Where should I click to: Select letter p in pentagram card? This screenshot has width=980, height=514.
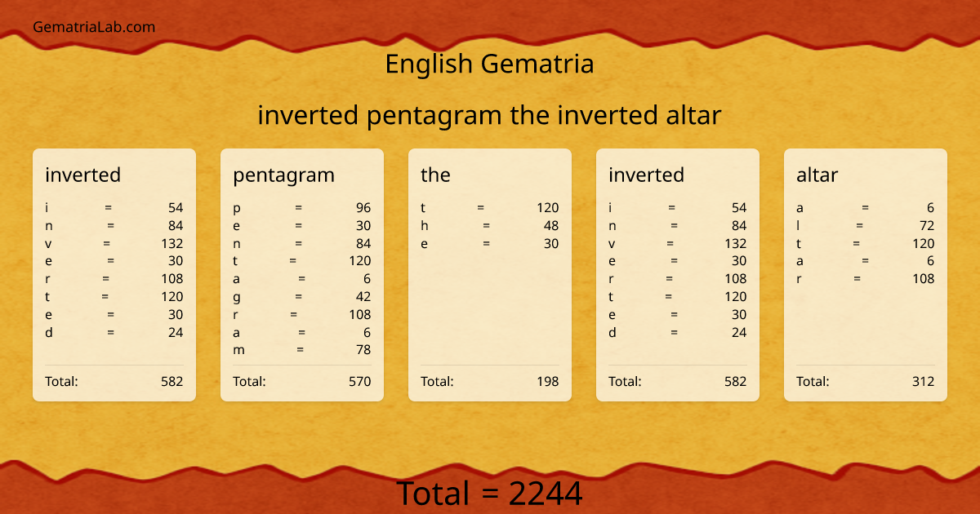coord(237,209)
